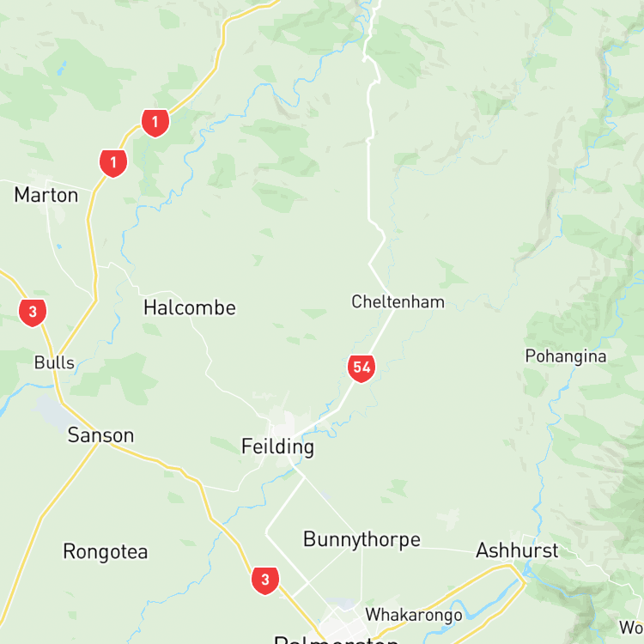Select the Pohangina label
The height and width of the screenshot is (644, 644).
(566, 356)
